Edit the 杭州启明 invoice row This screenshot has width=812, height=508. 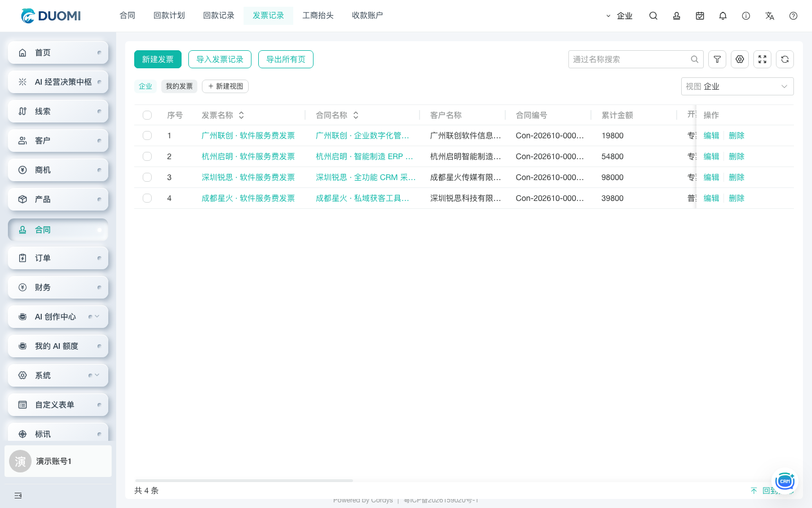click(x=712, y=156)
